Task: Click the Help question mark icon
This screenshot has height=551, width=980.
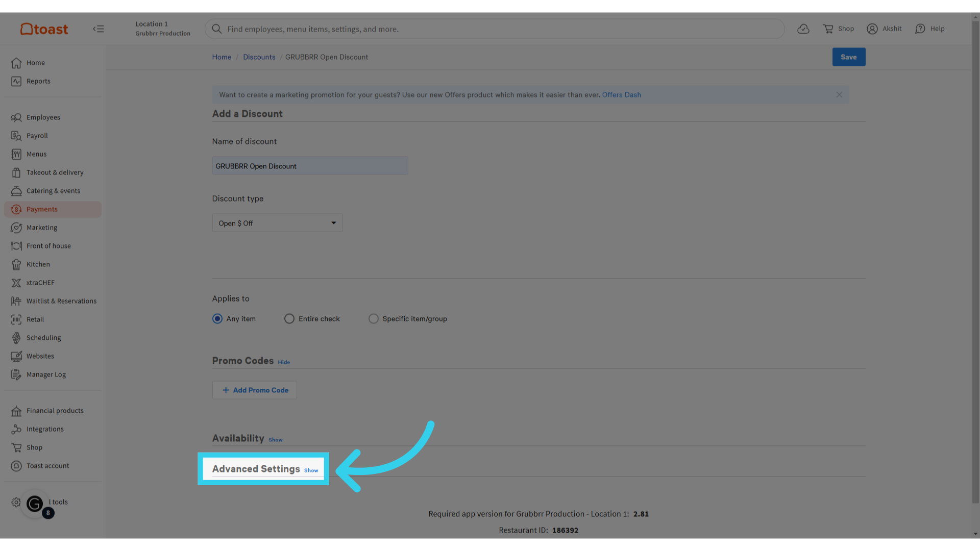Action: pos(920,29)
